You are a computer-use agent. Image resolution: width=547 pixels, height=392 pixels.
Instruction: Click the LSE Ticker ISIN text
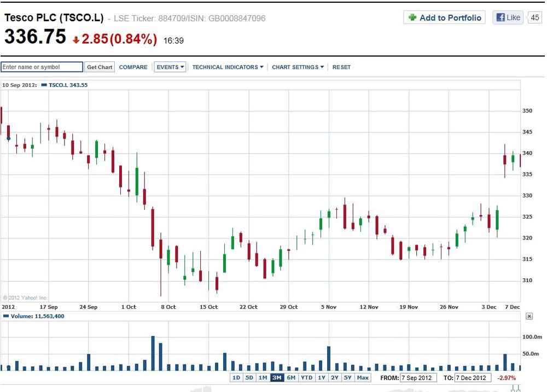coord(189,19)
